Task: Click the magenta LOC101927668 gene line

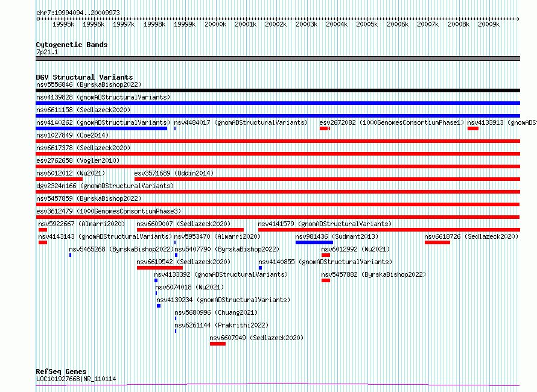Action: 278,385
